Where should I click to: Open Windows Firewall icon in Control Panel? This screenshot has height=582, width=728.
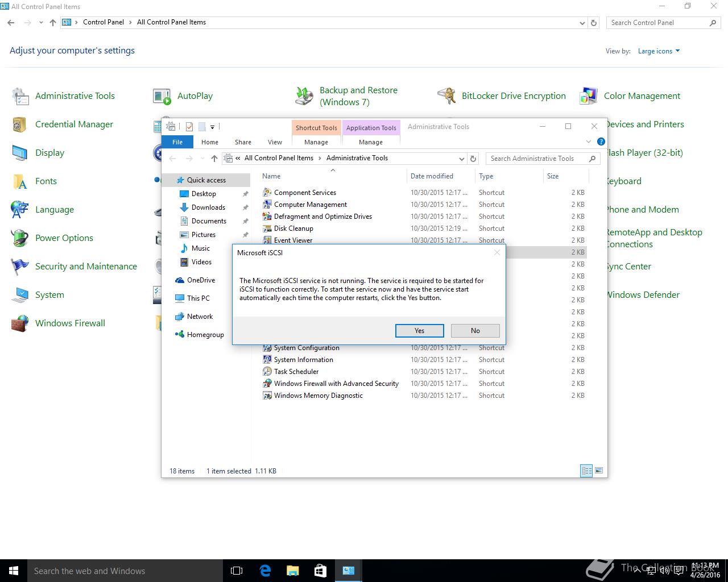[x=20, y=323]
